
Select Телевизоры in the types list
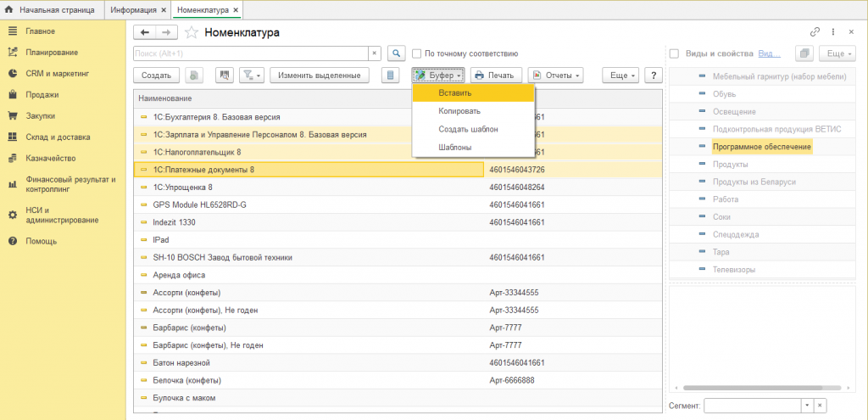(734, 270)
